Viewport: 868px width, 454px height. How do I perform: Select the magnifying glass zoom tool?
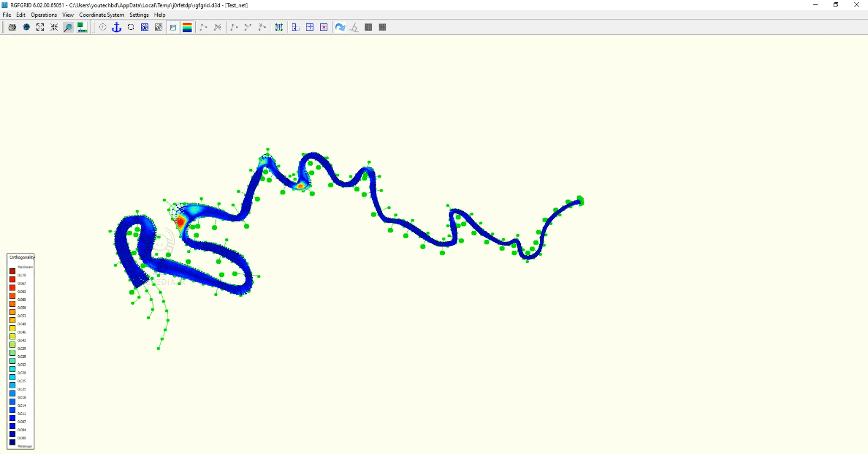[68, 27]
